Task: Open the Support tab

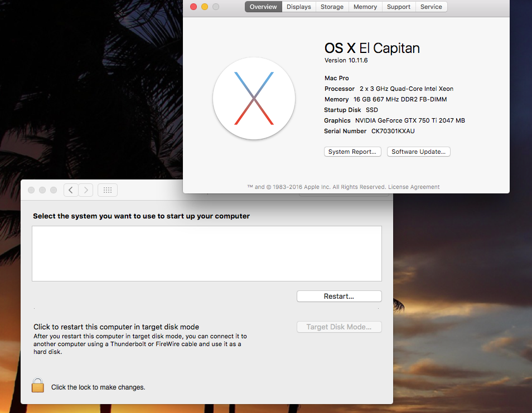Action: point(399,7)
